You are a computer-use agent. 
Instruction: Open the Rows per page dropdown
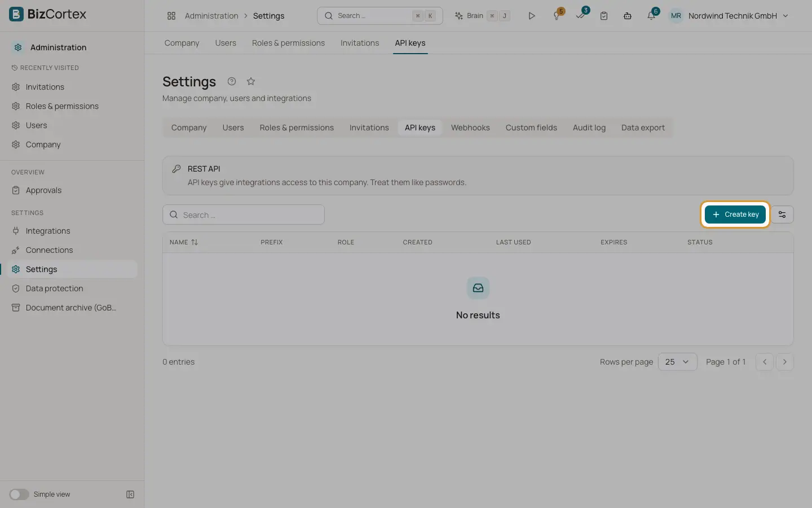(677, 362)
